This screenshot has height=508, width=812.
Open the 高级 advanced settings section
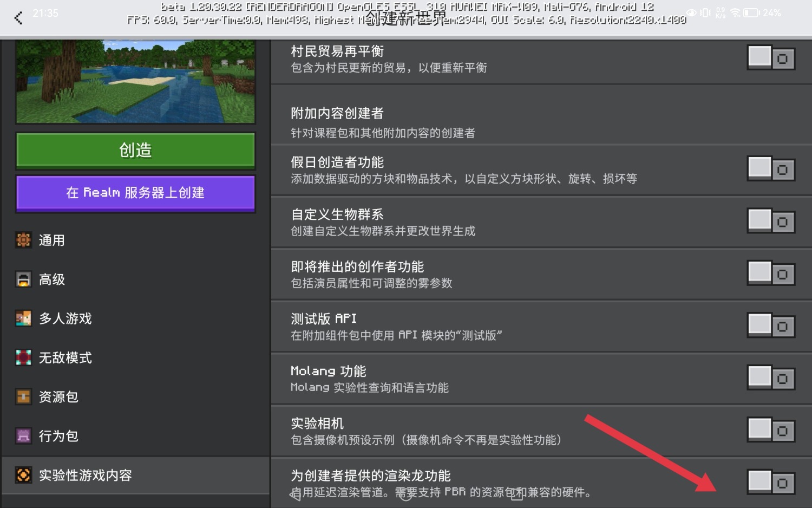pos(135,279)
